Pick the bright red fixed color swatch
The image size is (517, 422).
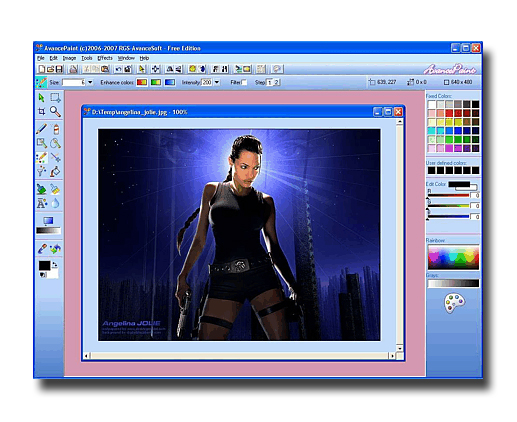tap(449, 113)
